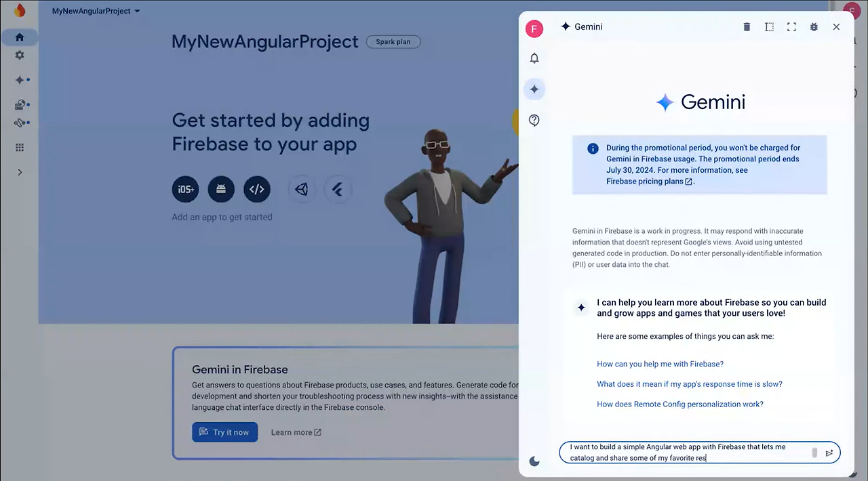Viewport: 868px width, 481px height.
Task: Open Learn more link for Gemini
Action: [x=296, y=432]
